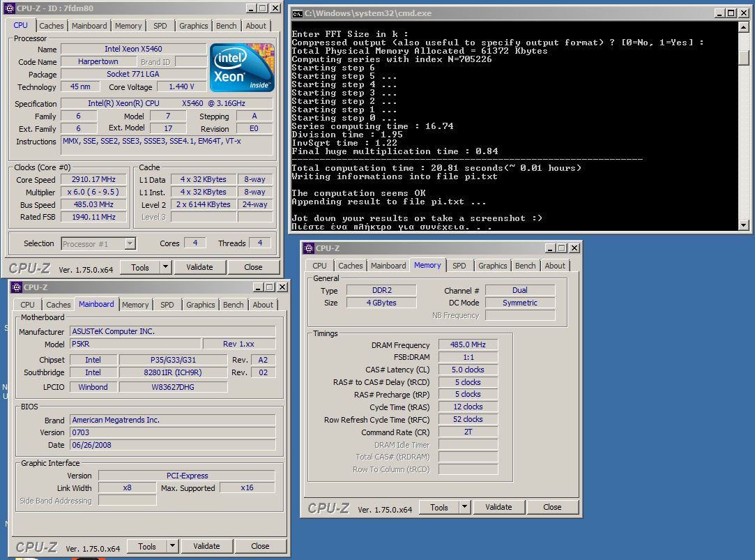This screenshot has width=755, height=560.
Task: Select SPD tab in the Mainboard window
Action: tap(167, 305)
